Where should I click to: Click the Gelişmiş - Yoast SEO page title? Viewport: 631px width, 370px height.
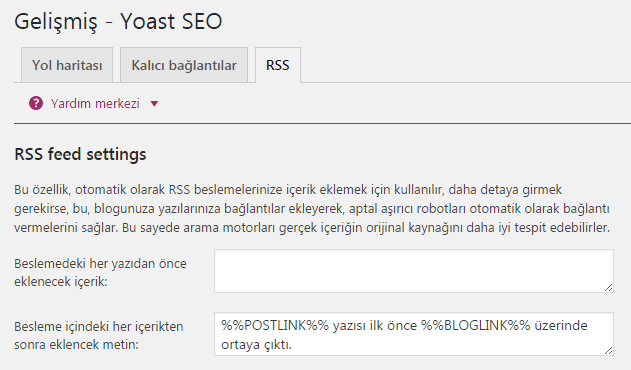tap(118, 21)
